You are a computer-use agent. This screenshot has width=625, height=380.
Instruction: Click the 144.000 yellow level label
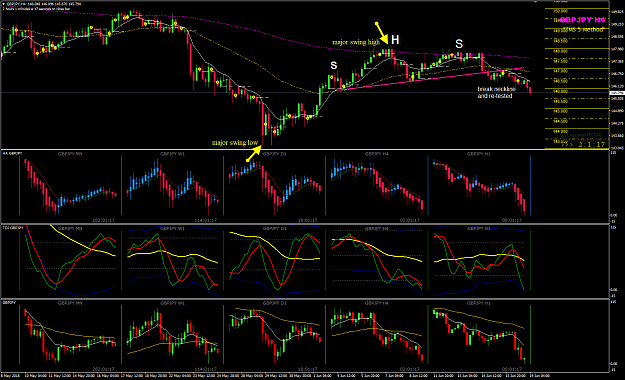(x=561, y=132)
